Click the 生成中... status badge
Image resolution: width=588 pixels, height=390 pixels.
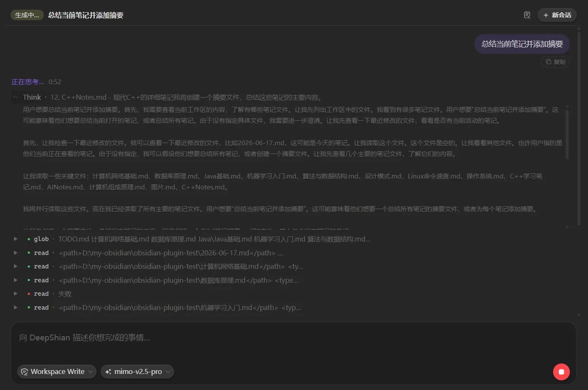pyautogui.click(x=27, y=15)
